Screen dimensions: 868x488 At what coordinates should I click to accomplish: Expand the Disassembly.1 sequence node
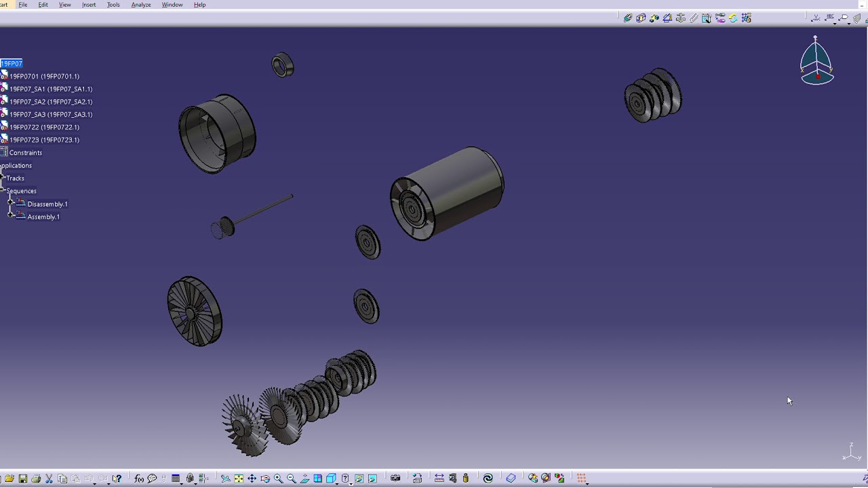coord(11,203)
